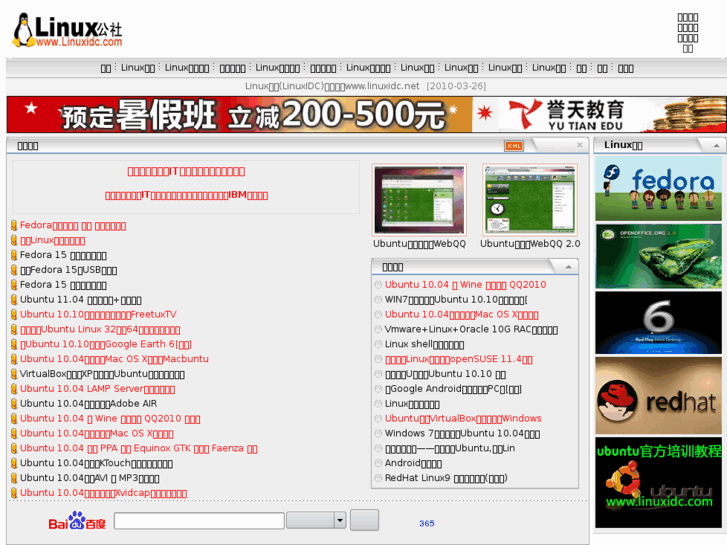The height and width of the screenshot is (545, 727).
Task: Open Ubuntu 10.04 AVI MP3 article
Action: click(x=89, y=478)
